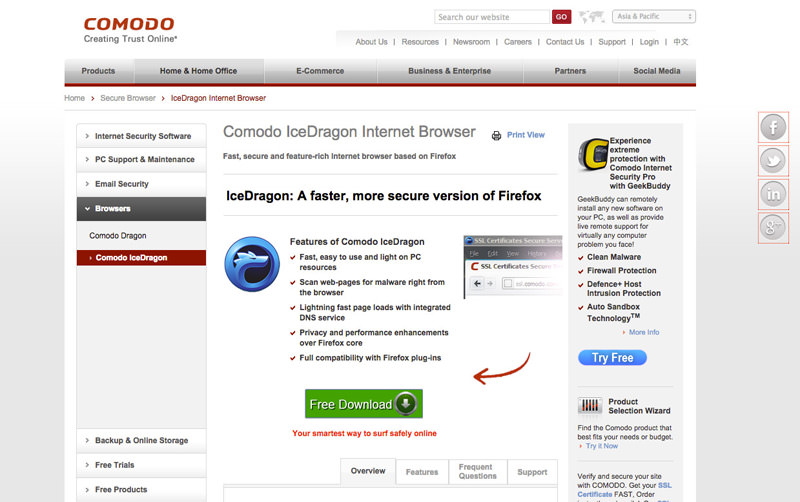The image size is (800, 502).
Task: Click the Product Selection Wizard barcode icon
Action: point(590,406)
